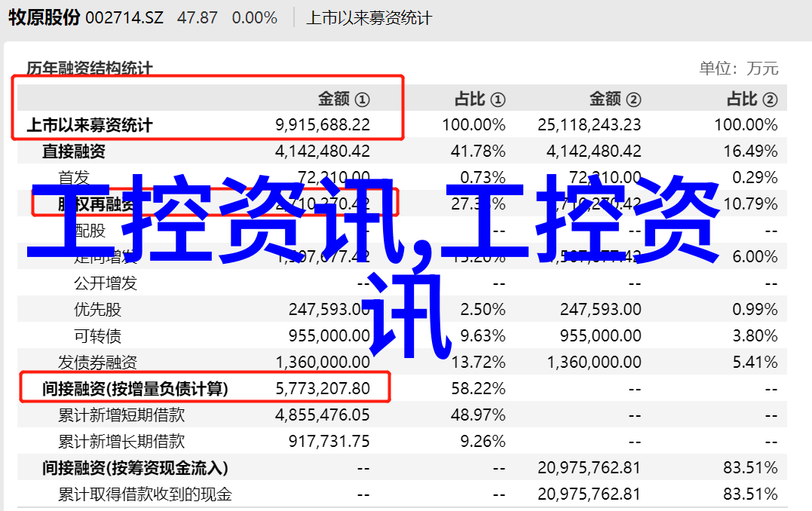Click the 0.00% change in the header

click(x=254, y=18)
